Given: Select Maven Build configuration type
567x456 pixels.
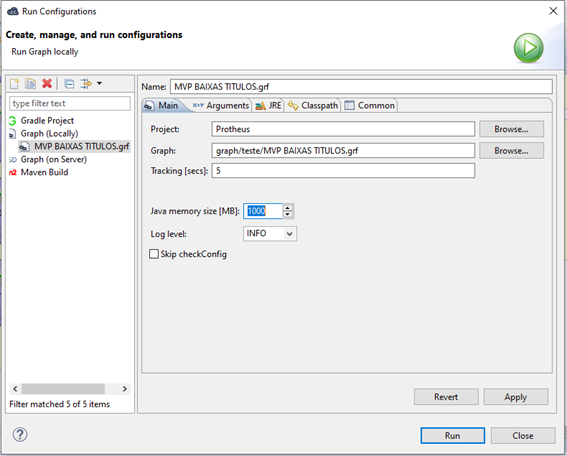Looking at the screenshot, I should tap(44, 172).
